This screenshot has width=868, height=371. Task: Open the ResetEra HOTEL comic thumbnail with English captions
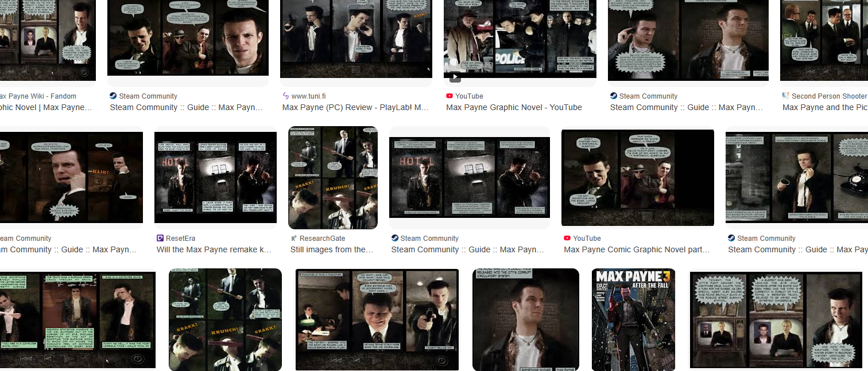pyautogui.click(x=215, y=177)
